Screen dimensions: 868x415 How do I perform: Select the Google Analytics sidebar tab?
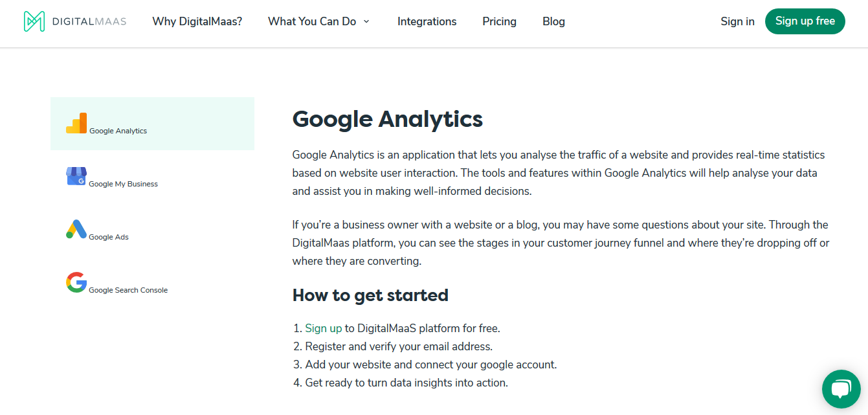(x=152, y=124)
